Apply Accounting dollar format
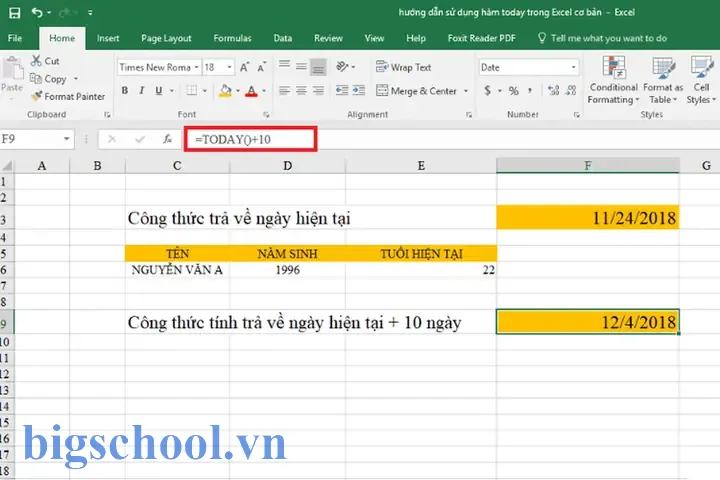This screenshot has height=480, width=720. pyautogui.click(x=488, y=90)
